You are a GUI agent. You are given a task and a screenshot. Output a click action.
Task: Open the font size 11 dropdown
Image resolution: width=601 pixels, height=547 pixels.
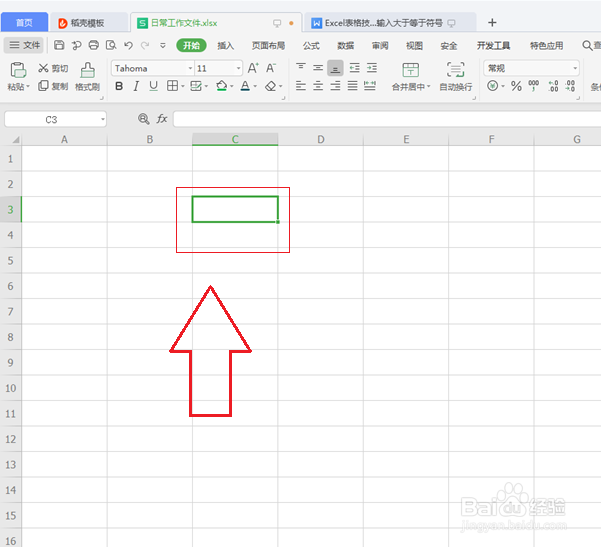pyautogui.click(x=238, y=69)
